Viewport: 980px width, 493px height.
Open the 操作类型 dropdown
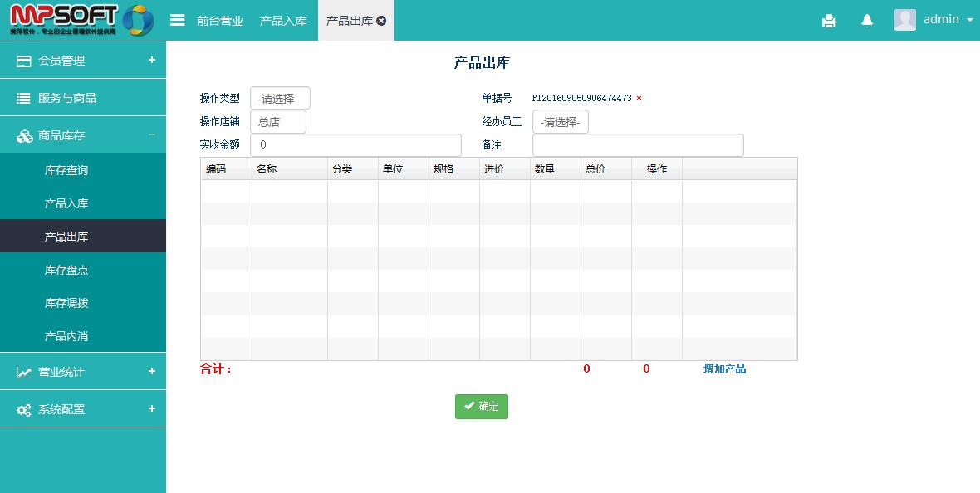[x=280, y=99]
